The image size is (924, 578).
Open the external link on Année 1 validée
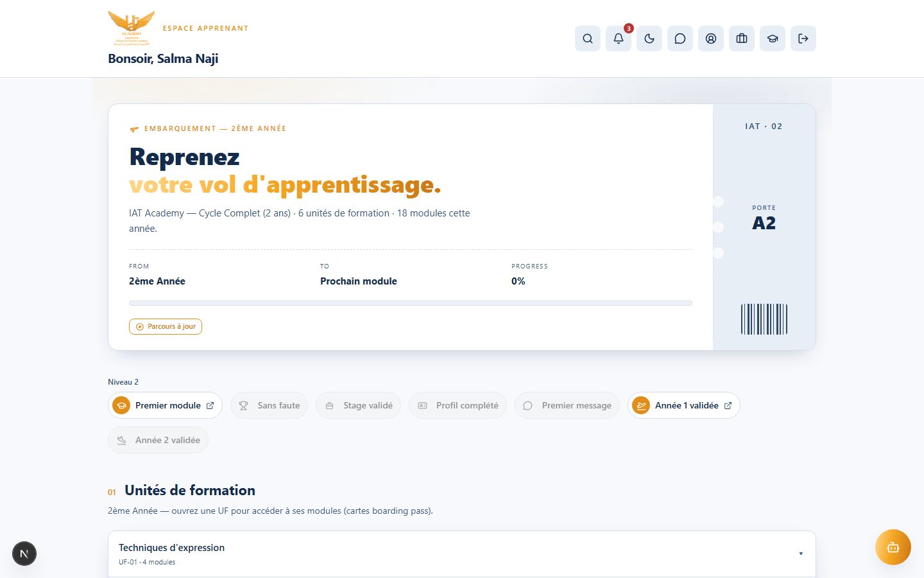tap(728, 406)
